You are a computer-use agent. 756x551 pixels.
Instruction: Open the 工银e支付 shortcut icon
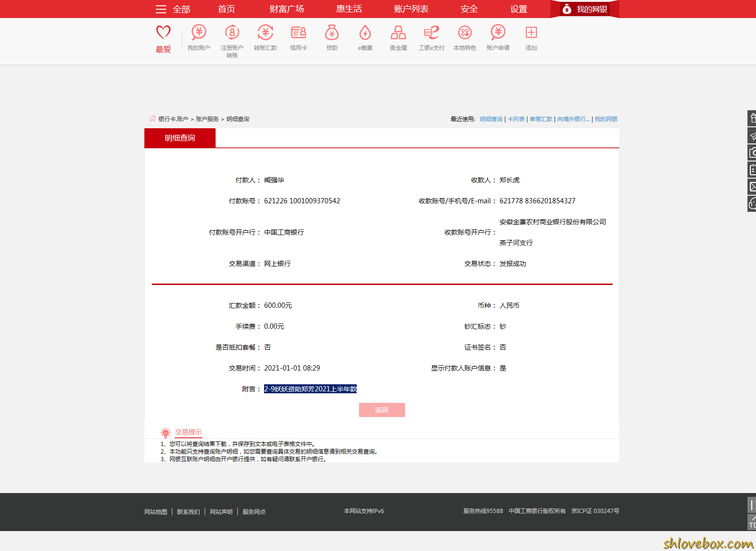(432, 32)
